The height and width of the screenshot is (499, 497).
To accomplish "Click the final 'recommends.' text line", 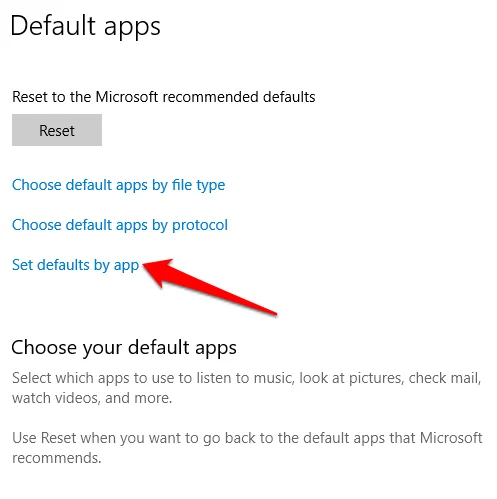I will click(57, 458).
